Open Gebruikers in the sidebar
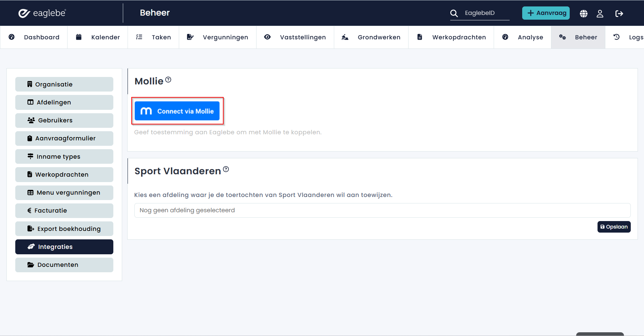 (x=64, y=120)
